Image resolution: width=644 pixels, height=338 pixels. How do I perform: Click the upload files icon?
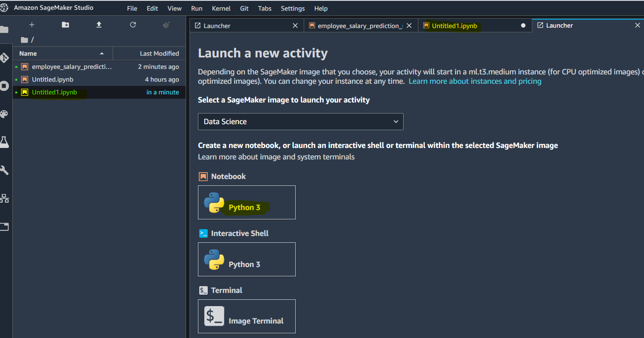click(x=99, y=25)
